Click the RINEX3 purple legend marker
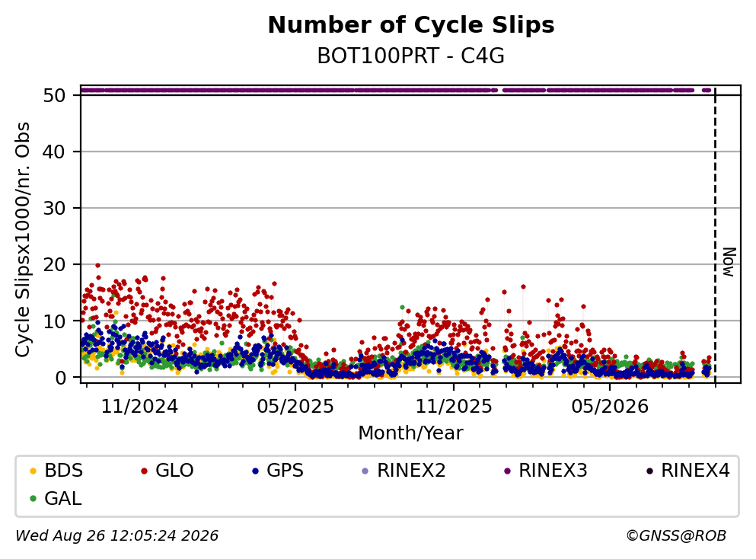This screenshot has height=559, width=756. [507, 471]
